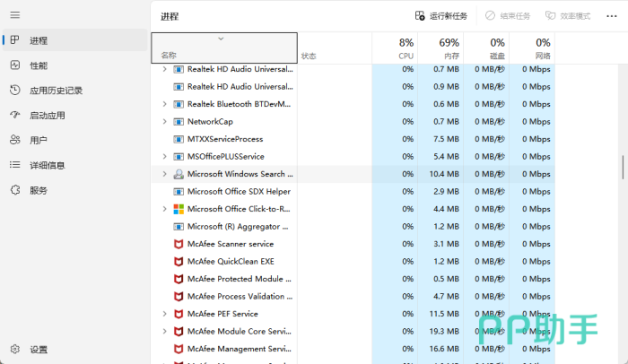The width and height of the screenshot is (628, 364).
Task: Expand the Realtek Bluetooth BTDevM row
Action: coord(164,104)
